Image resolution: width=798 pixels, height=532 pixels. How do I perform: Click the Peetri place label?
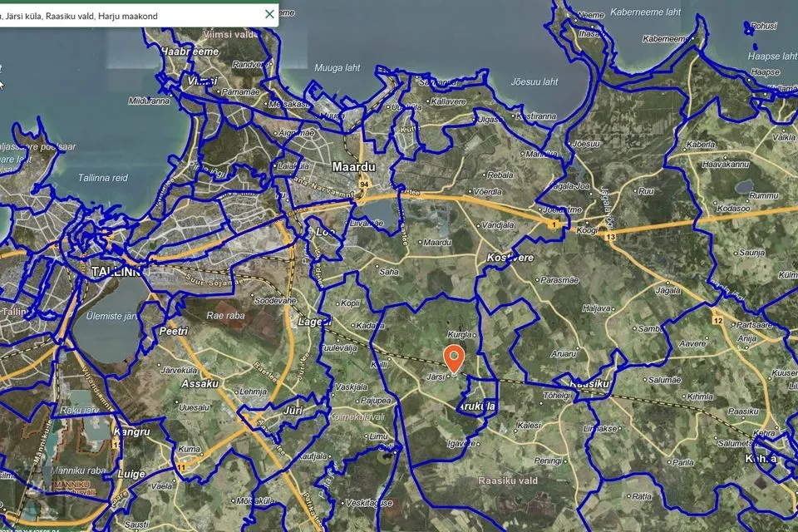(x=173, y=331)
